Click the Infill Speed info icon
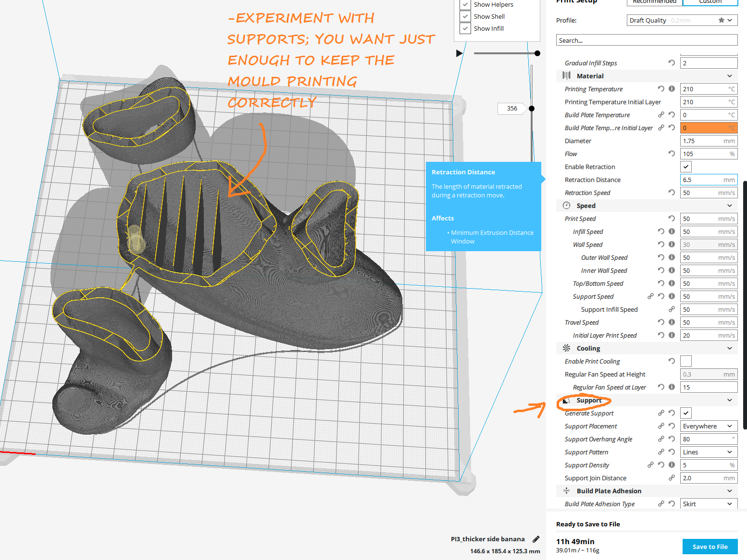Viewport: 747px width, 560px height. [672, 231]
